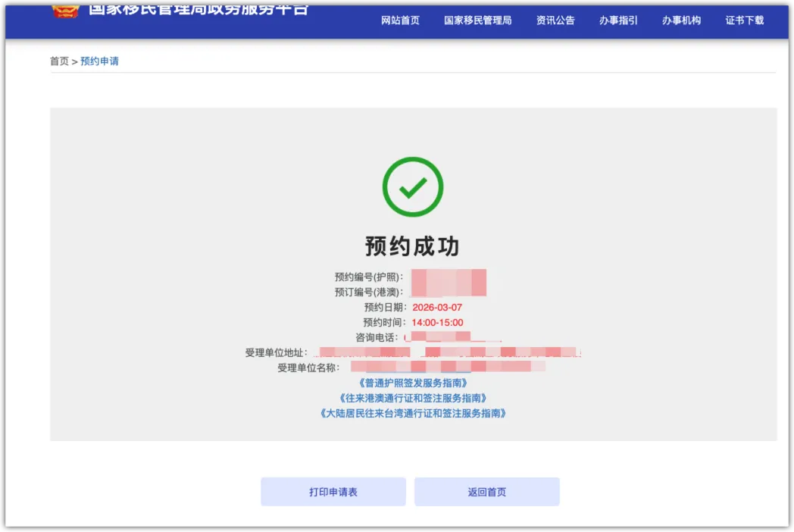
Task: Open the 往来港澳通行证和签注服务指南 link
Action: click(x=413, y=398)
